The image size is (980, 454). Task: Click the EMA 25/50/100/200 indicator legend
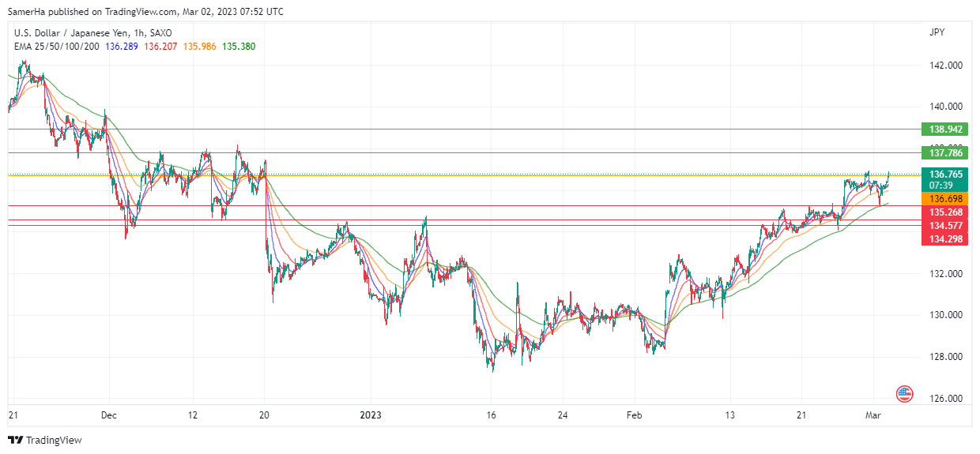pos(57,47)
